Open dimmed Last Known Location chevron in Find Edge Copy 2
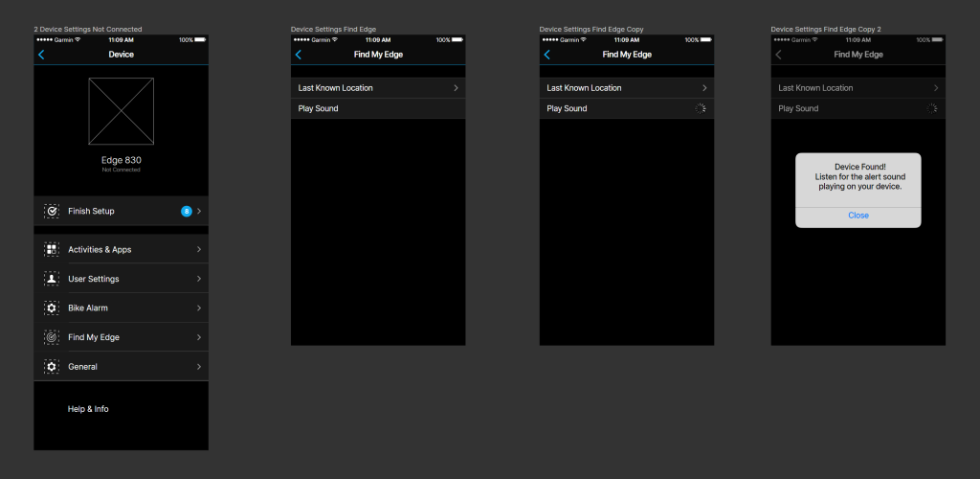This screenshot has height=479, width=980. pyautogui.click(x=936, y=88)
